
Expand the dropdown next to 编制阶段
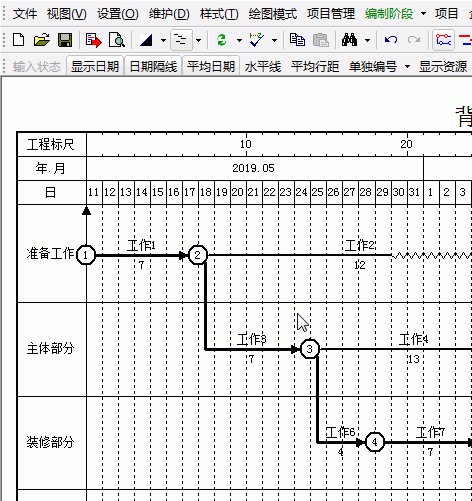[x=423, y=14]
